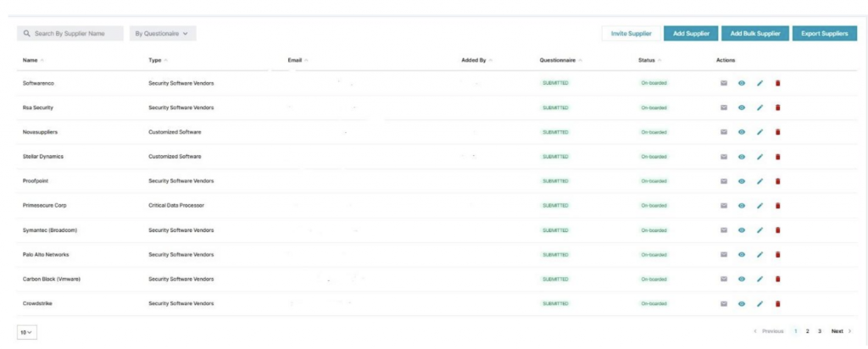
Task: Select current pagination page 1
Action: coord(795,331)
